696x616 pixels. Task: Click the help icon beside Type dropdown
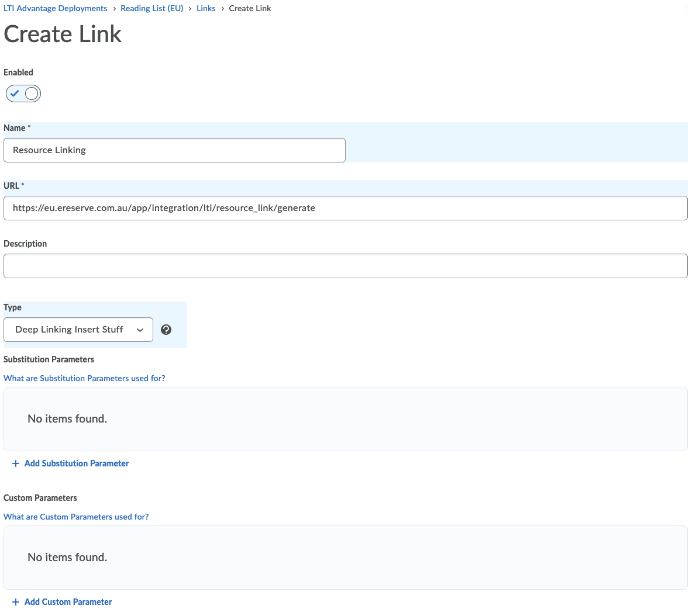click(166, 330)
